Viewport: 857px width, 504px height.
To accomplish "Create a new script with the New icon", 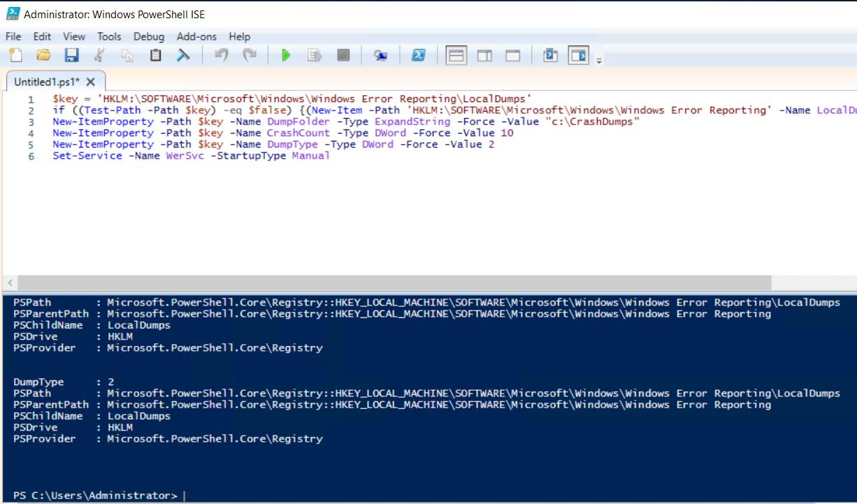I will coord(15,55).
